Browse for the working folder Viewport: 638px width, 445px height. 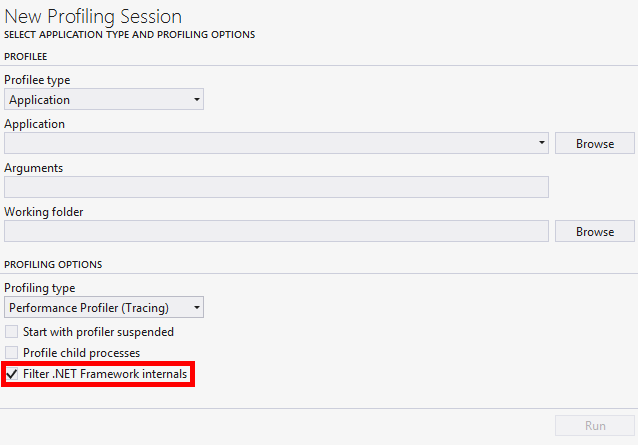point(594,231)
